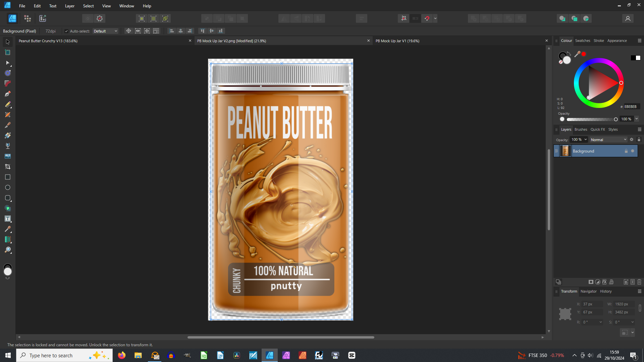Adjust the colour Opacity slider
Screen dimensions: 644x362
[x=591, y=119]
